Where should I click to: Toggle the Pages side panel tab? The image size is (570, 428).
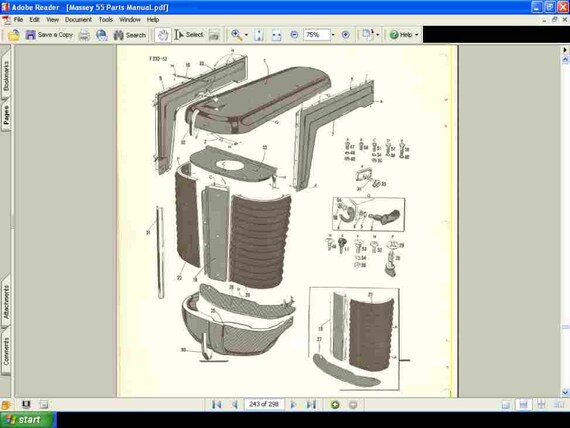6,115
